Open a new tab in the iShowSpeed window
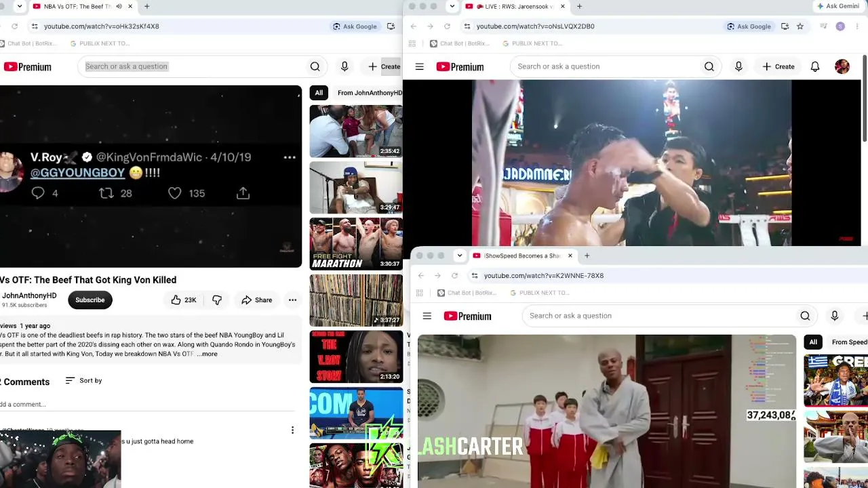This screenshot has width=868, height=488. coord(587,256)
